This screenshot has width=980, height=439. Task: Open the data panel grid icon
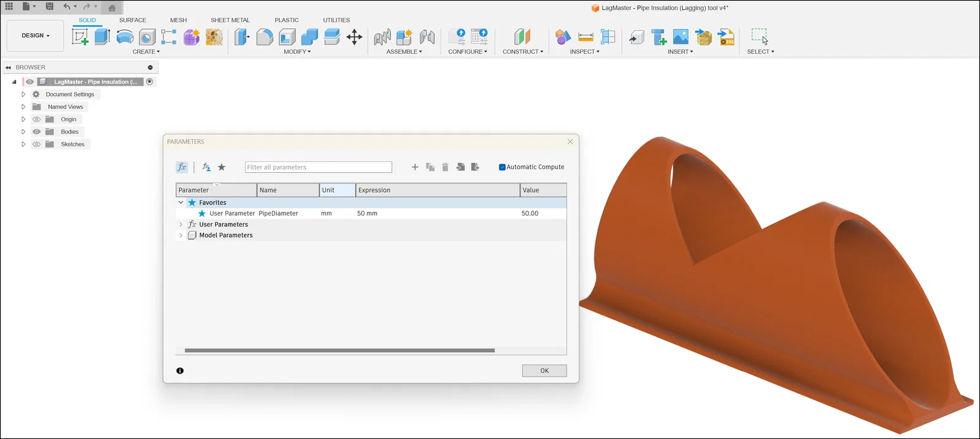point(9,6)
